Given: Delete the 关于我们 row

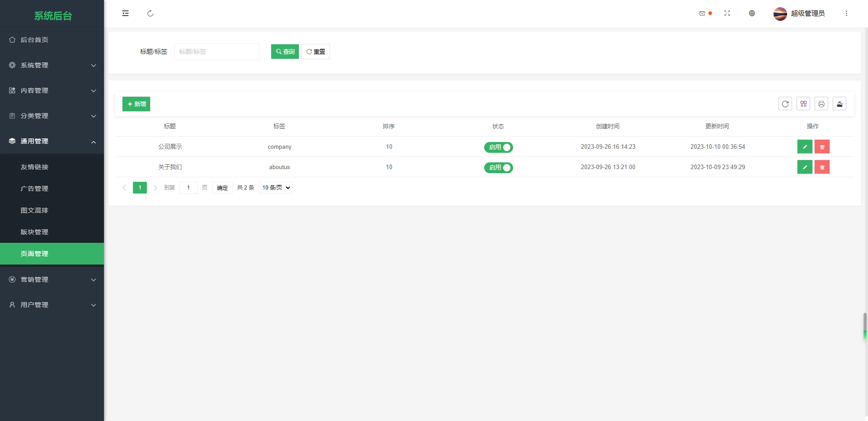Looking at the screenshot, I should point(822,167).
